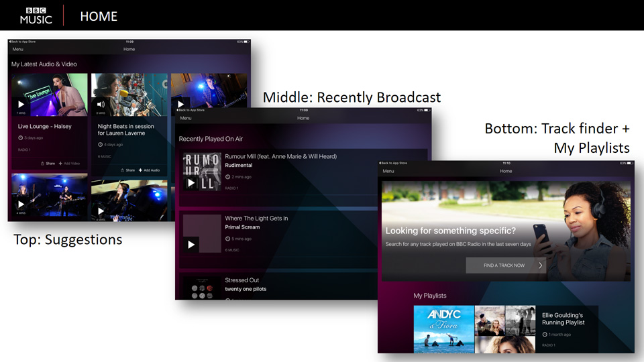Open the Live Lounge - Halsey title
Screen dimensions: 644x362
(45, 127)
